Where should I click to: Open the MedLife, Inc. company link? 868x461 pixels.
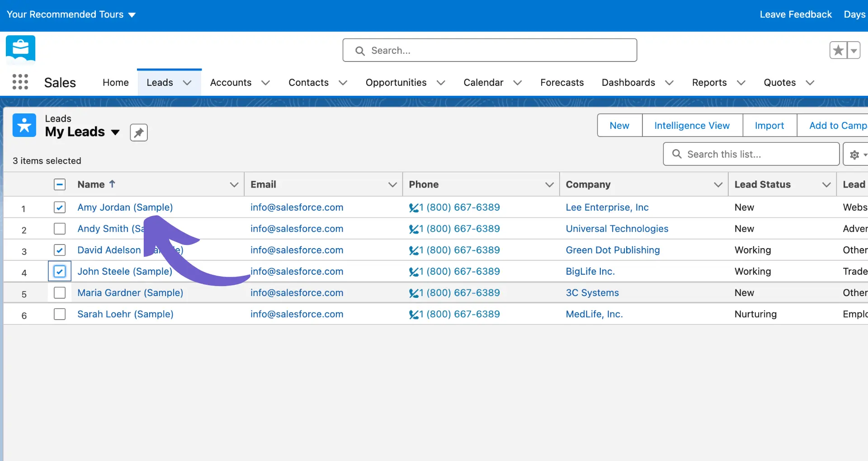[594, 314]
